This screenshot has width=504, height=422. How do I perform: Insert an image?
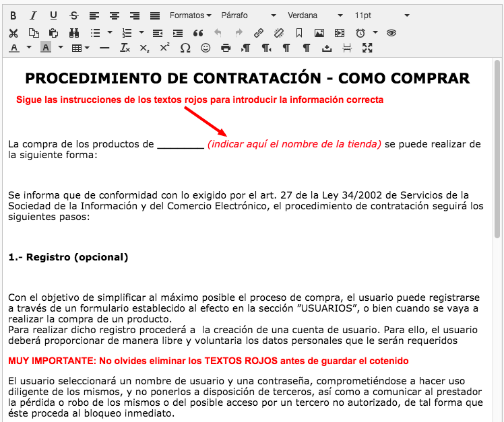[x=319, y=33]
